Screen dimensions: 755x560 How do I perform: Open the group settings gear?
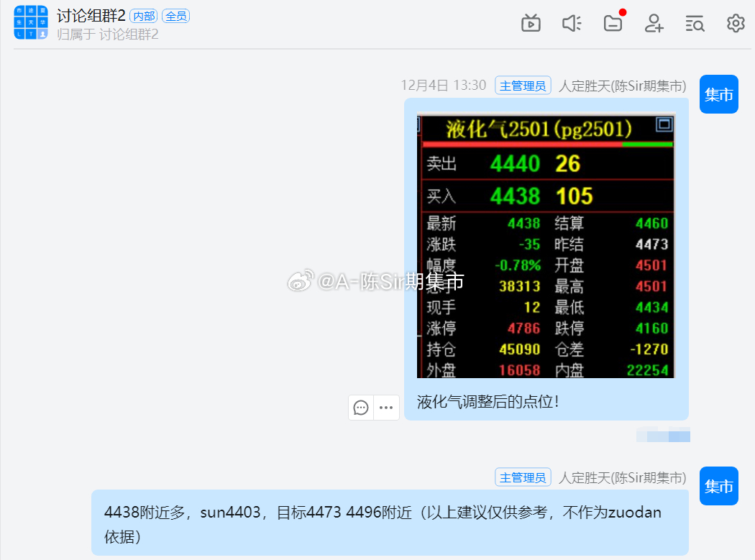(736, 23)
